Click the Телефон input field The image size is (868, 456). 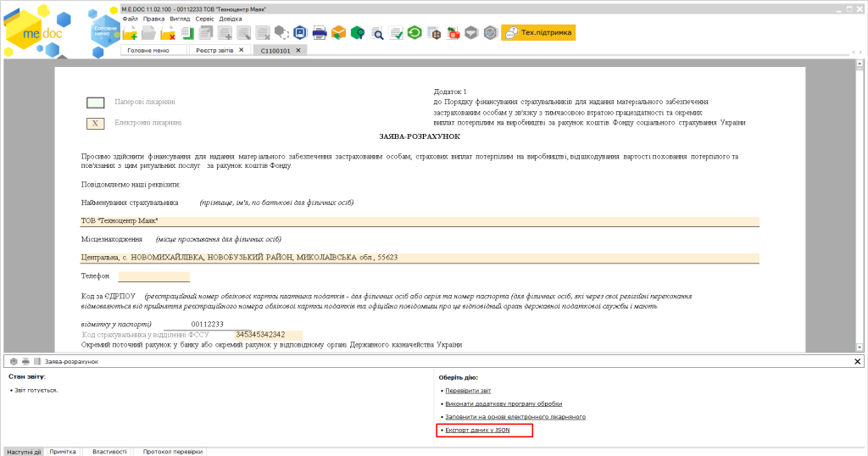click(153, 276)
